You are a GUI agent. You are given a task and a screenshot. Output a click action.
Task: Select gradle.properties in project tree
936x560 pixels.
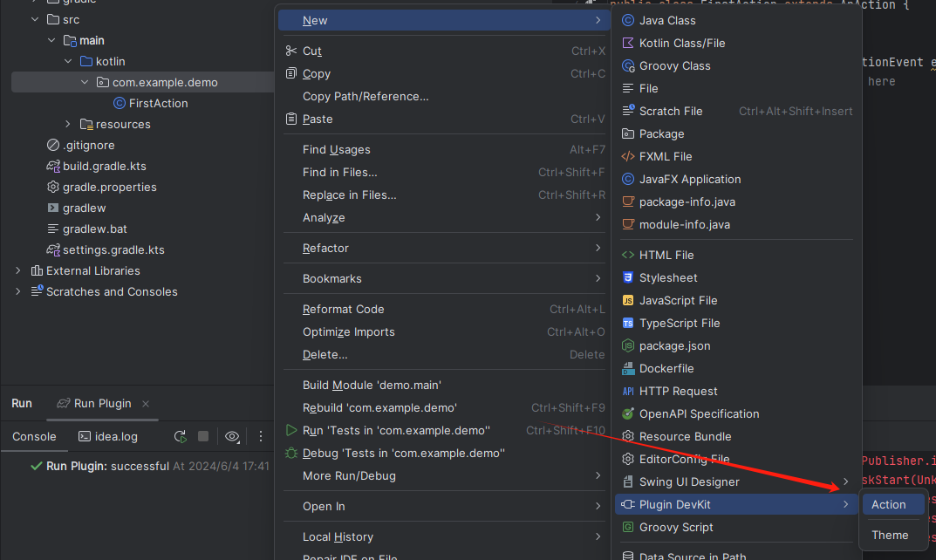click(109, 187)
